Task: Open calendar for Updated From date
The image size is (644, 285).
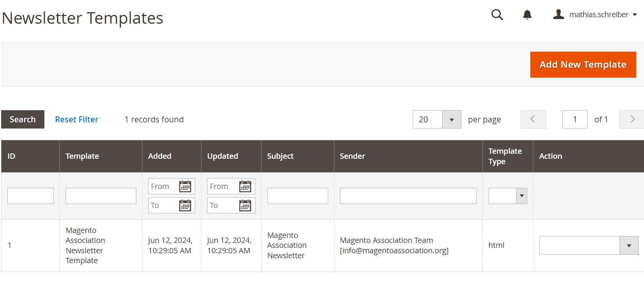Action: [x=245, y=186]
